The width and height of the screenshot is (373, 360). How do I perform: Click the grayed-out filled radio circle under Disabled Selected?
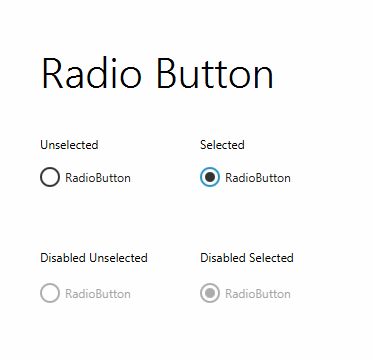(x=210, y=293)
